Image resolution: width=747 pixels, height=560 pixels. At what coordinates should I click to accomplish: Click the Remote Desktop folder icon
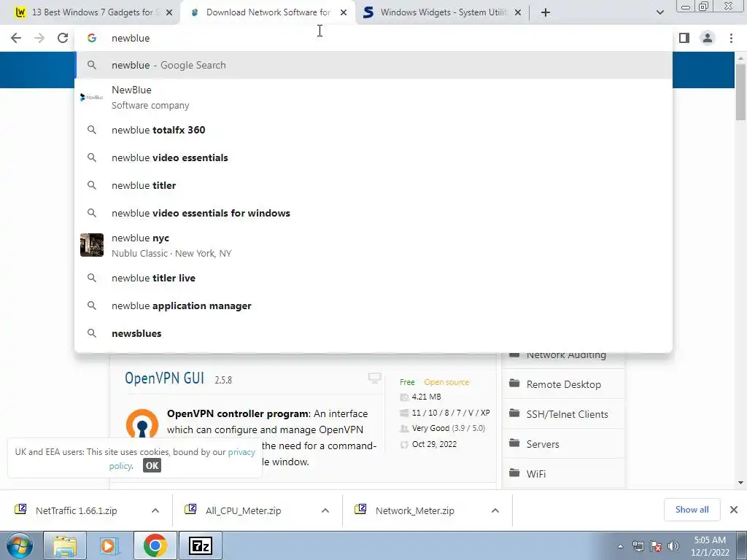tap(514, 384)
